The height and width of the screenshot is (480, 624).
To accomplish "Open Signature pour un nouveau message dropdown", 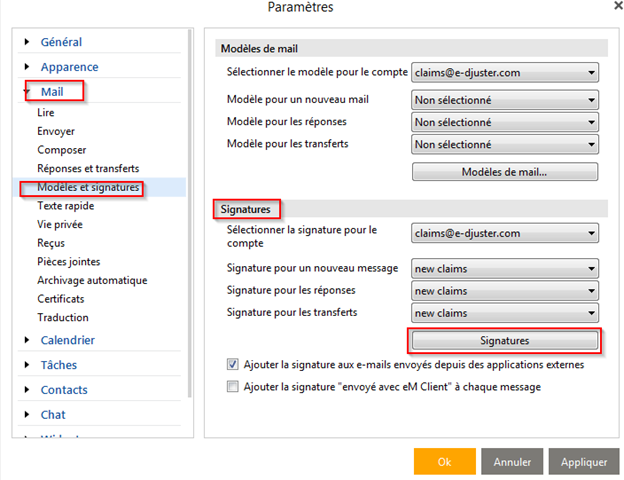I will click(x=505, y=269).
